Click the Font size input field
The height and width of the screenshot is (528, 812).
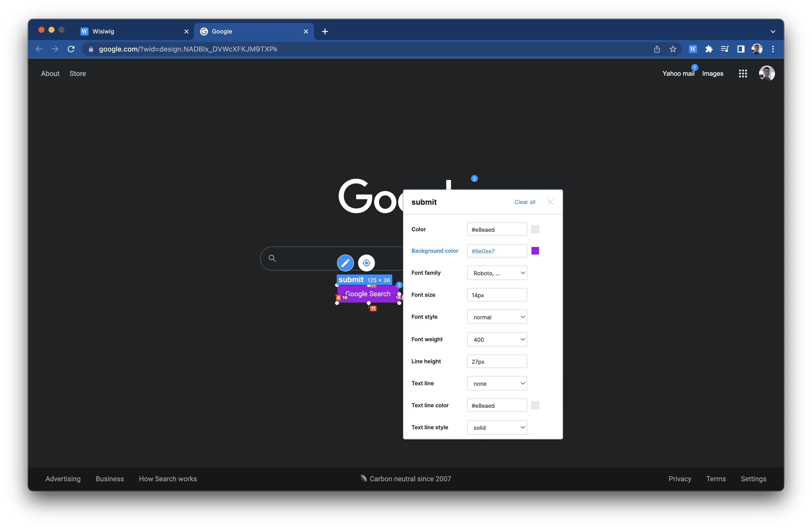click(497, 295)
